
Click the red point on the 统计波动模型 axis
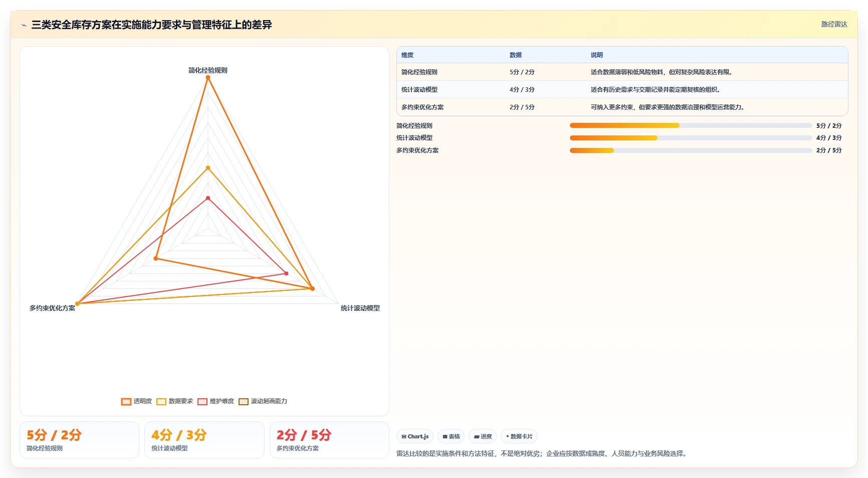[x=286, y=273]
